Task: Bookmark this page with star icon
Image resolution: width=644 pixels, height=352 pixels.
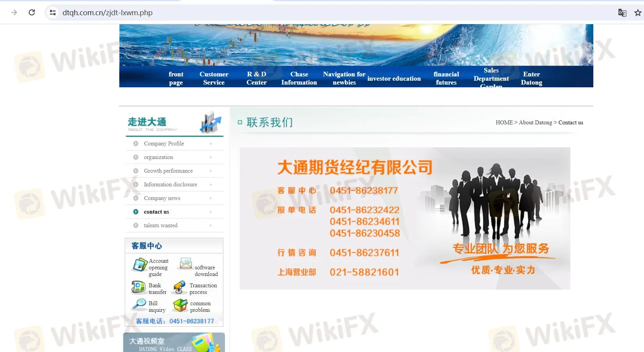Action: click(x=638, y=13)
